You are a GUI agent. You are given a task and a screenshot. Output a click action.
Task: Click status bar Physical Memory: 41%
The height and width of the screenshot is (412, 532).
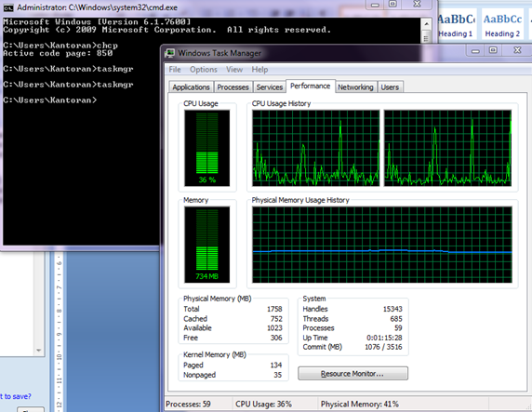pos(360,405)
